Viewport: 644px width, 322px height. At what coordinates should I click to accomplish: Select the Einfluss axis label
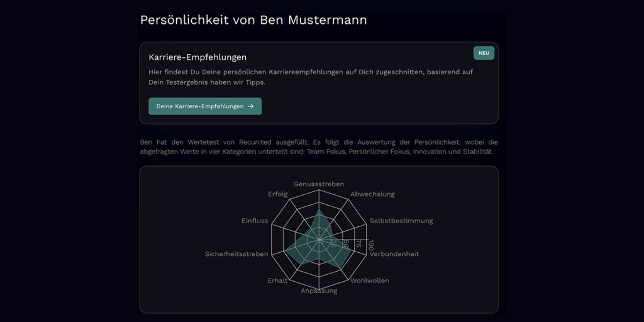pos(255,221)
